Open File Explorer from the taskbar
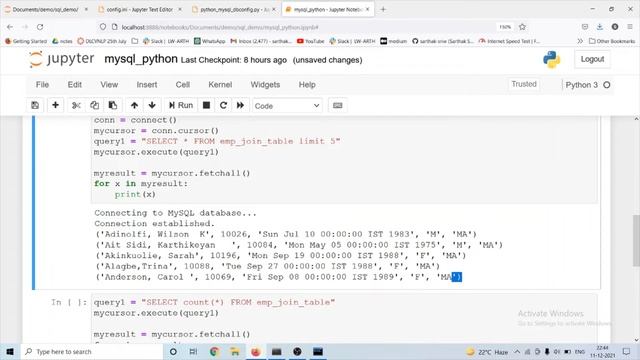The image size is (640, 360). 235,351
